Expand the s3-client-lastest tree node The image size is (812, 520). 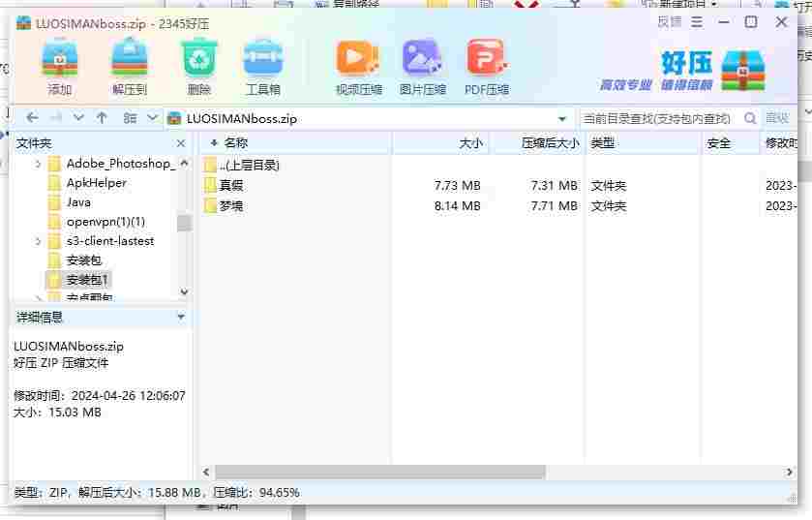[38, 241]
